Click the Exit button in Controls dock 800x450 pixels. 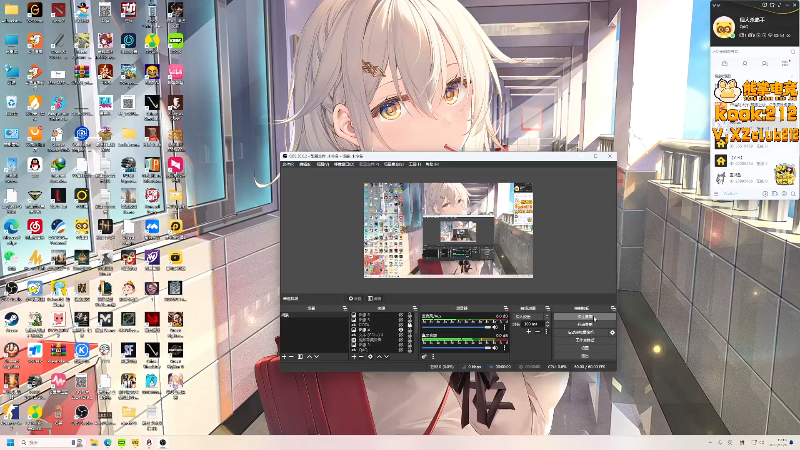(x=585, y=356)
